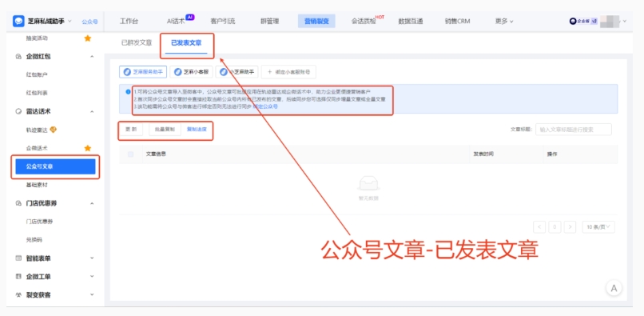Click the empty-inbox icon above 暂无数据
This screenshot has height=316, width=644.
(x=368, y=183)
